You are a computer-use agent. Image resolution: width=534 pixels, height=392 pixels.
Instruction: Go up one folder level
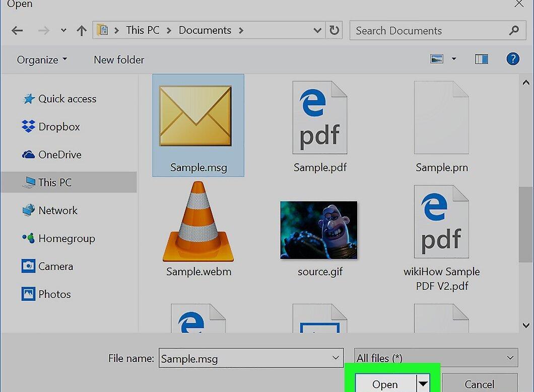click(x=82, y=31)
